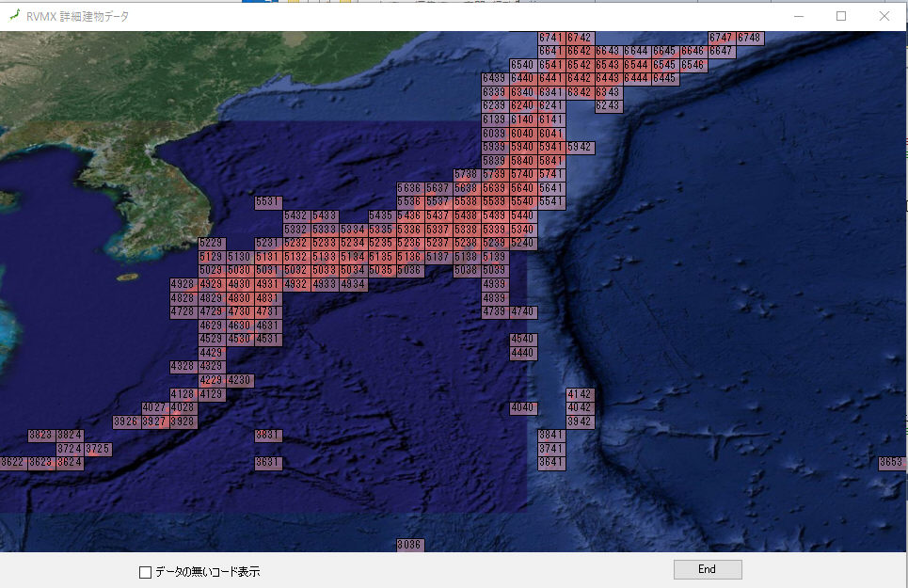Maximize the RVMX window
The width and height of the screenshot is (908, 588).
(x=840, y=16)
